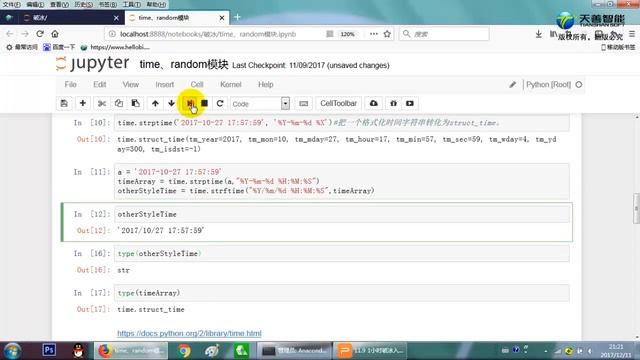Image resolution: width=640 pixels, height=360 pixels.
Task: Click the browser address bar URL
Action: click(208, 34)
